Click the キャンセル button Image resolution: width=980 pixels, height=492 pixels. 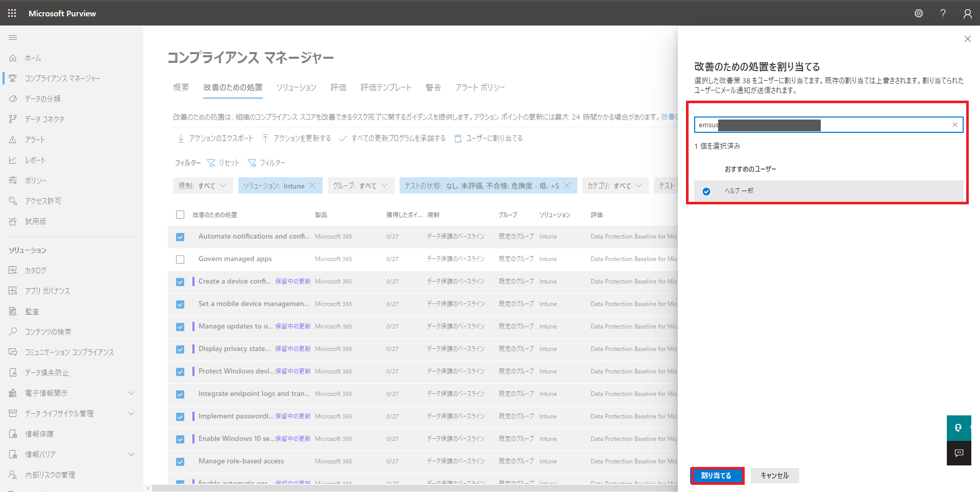pyautogui.click(x=775, y=475)
